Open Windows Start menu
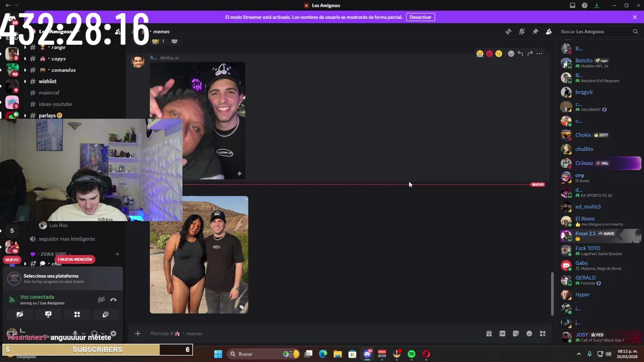Viewport: 644px width, 362px height. 218,354
